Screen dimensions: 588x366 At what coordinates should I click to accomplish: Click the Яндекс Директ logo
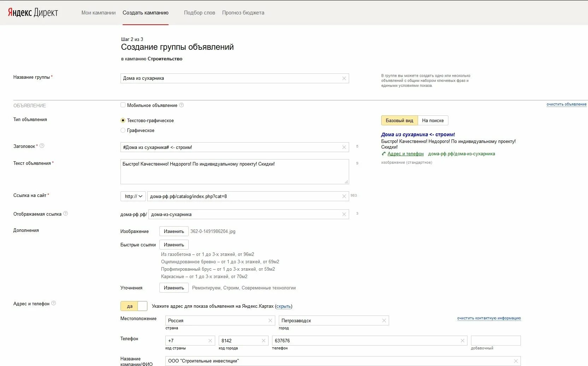(x=33, y=13)
